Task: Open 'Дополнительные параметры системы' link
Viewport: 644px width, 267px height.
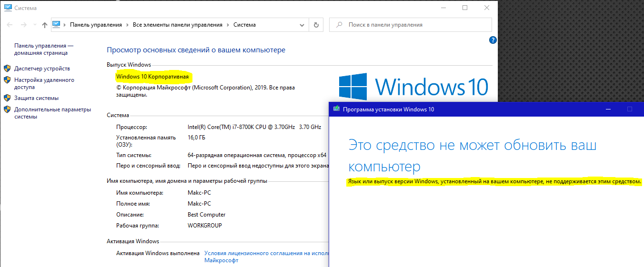Action: click(x=52, y=113)
